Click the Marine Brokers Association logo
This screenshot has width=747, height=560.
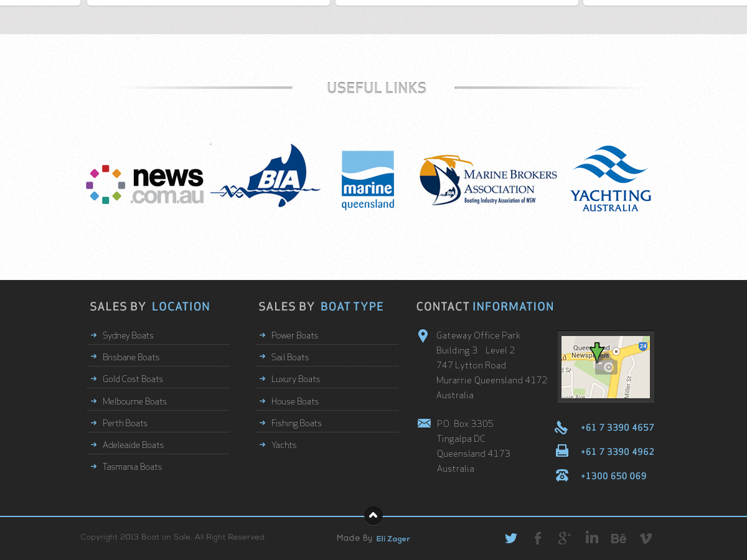(488, 180)
